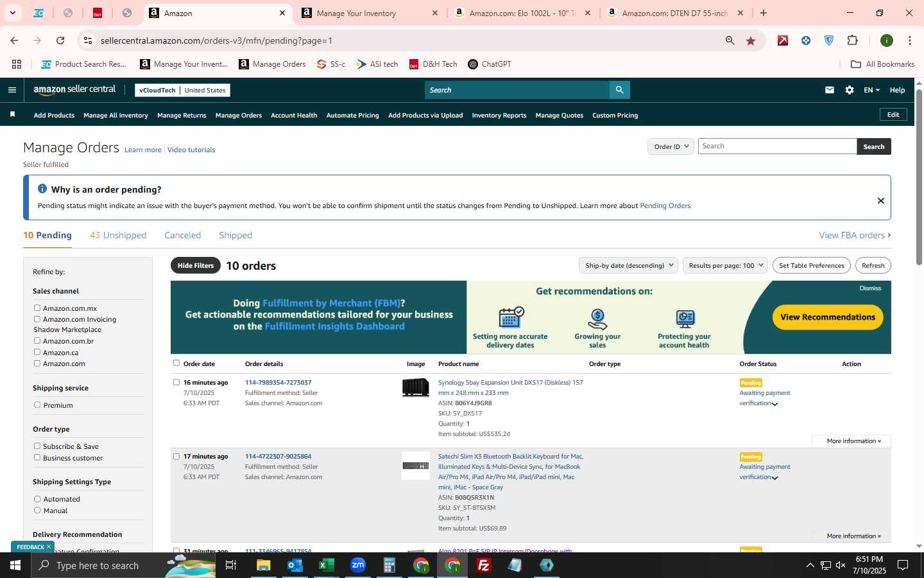Check the Subscribe & Save order type
Screen dimensions: 924x578
click(x=37, y=446)
